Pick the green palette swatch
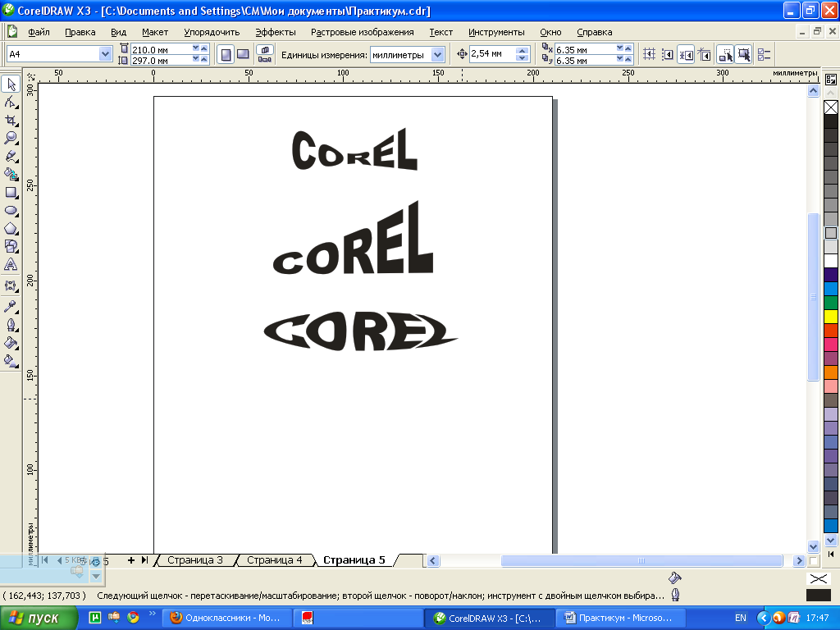 [831, 303]
